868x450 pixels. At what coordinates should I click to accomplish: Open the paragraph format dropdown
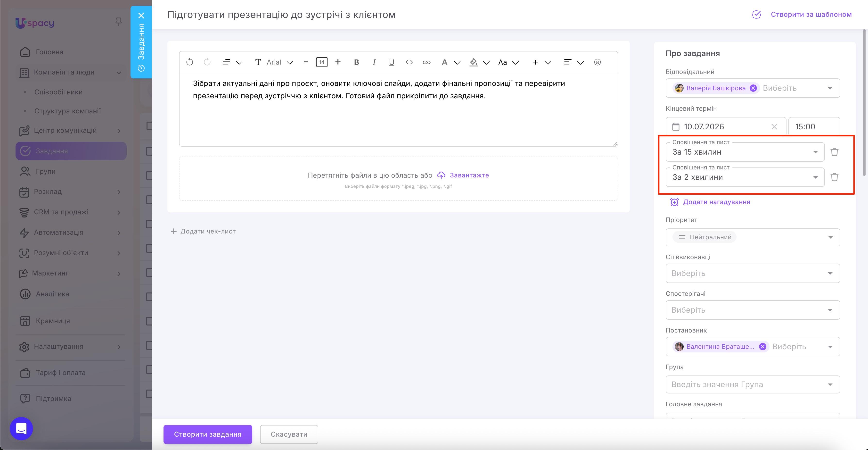point(232,62)
